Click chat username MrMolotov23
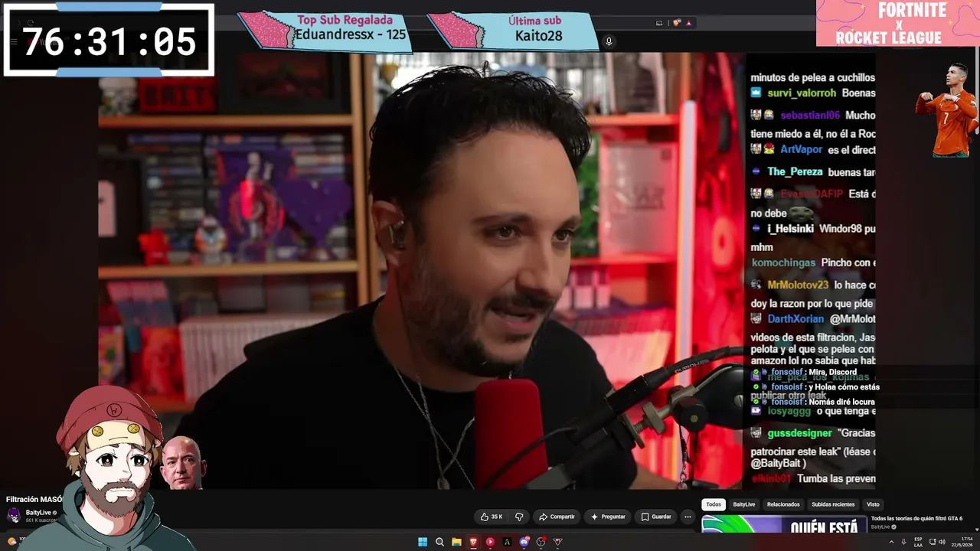Screen dimensions: 980x551 [798, 285]
